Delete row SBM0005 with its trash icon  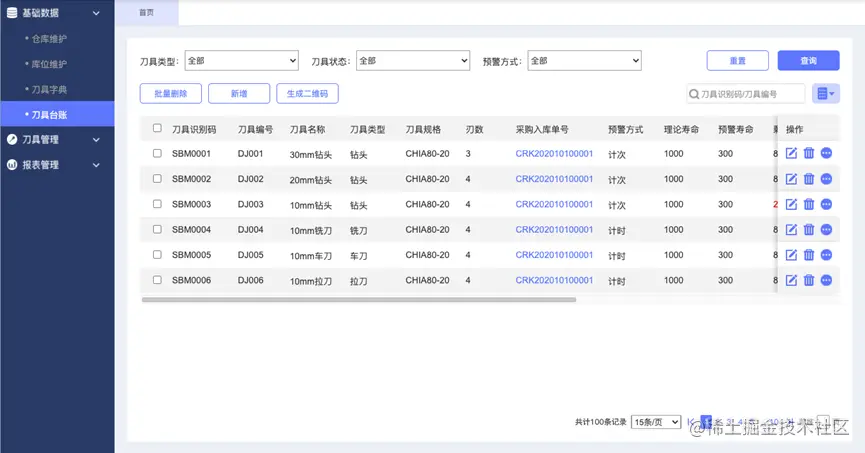[809, 255]
